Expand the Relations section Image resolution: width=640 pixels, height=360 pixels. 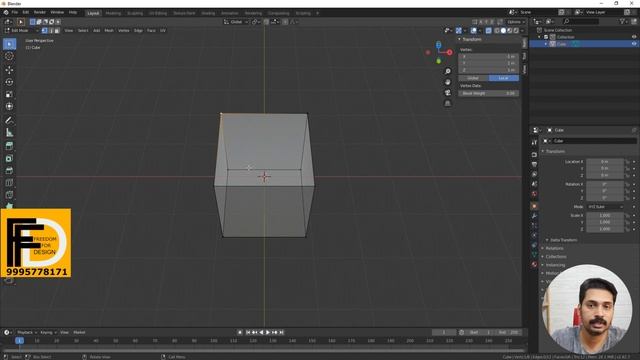(x=554, y=248)
